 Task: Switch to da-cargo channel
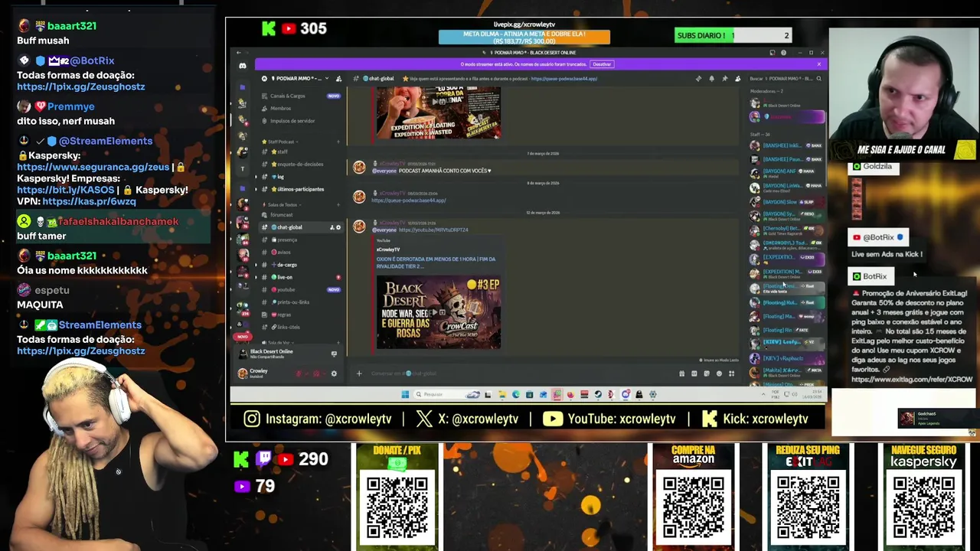pos(300,265)
